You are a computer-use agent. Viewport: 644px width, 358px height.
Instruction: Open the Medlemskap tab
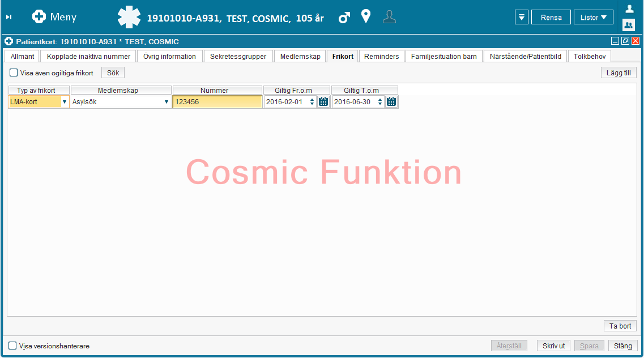tap(300, 56)
